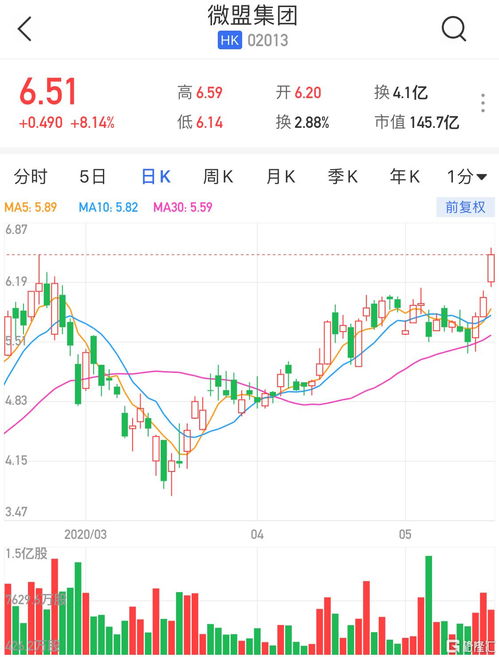
Task: Click the 6.87 price axis label
Action: [x=16, y=230]
